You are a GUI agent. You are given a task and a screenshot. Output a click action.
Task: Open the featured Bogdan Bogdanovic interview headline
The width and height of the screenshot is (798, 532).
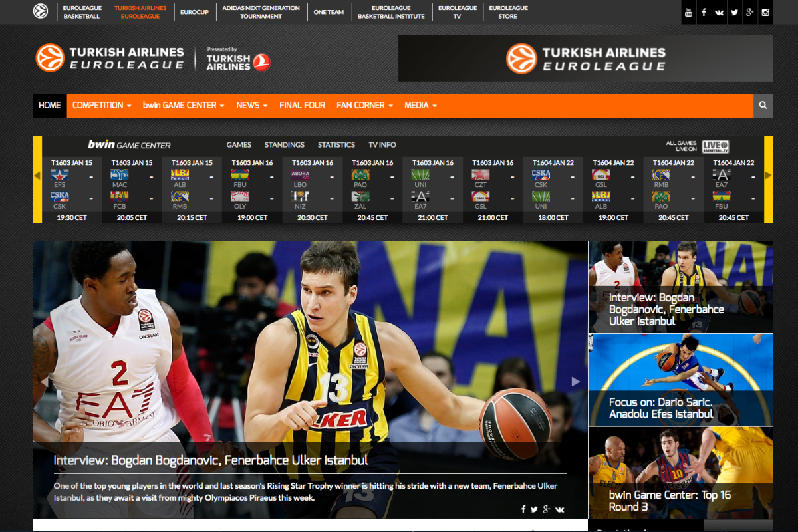tap(211, 460)
